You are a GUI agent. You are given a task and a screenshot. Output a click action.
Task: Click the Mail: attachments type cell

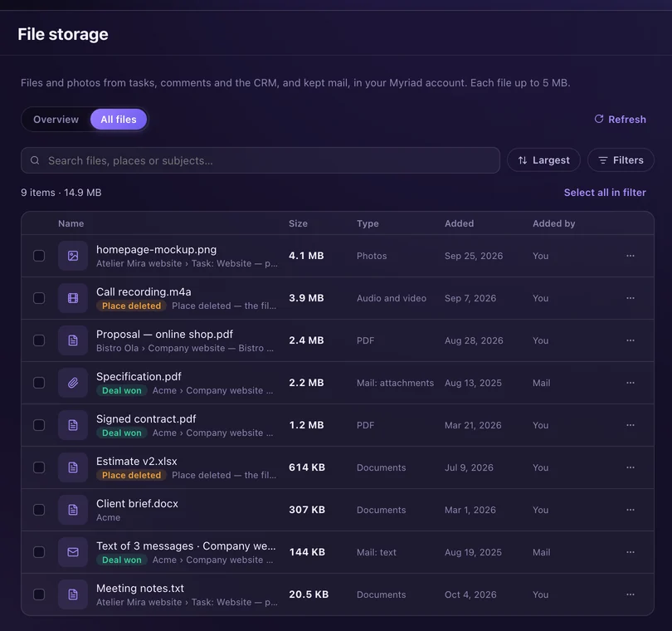pyautogui.click(x=395, y=383)
